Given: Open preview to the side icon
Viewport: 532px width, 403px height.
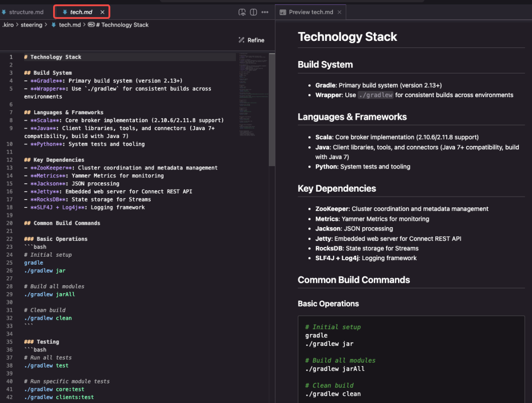Looking at the screenshot, I should (x=242, y=12).
